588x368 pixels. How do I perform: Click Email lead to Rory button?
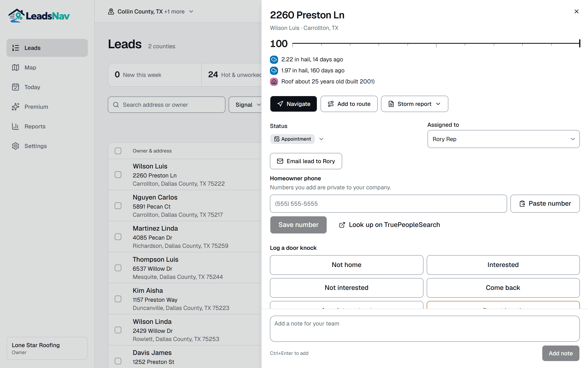click(x=306, y=161)
